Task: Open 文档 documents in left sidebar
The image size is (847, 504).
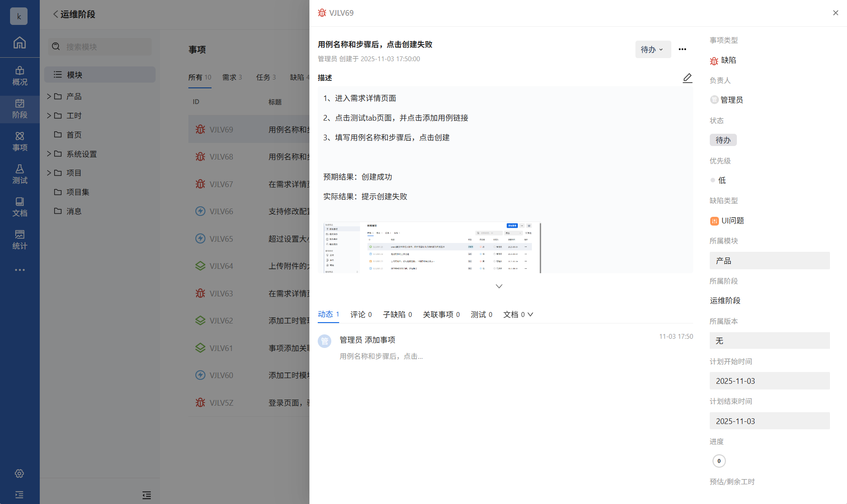Action: coord(20,207)
